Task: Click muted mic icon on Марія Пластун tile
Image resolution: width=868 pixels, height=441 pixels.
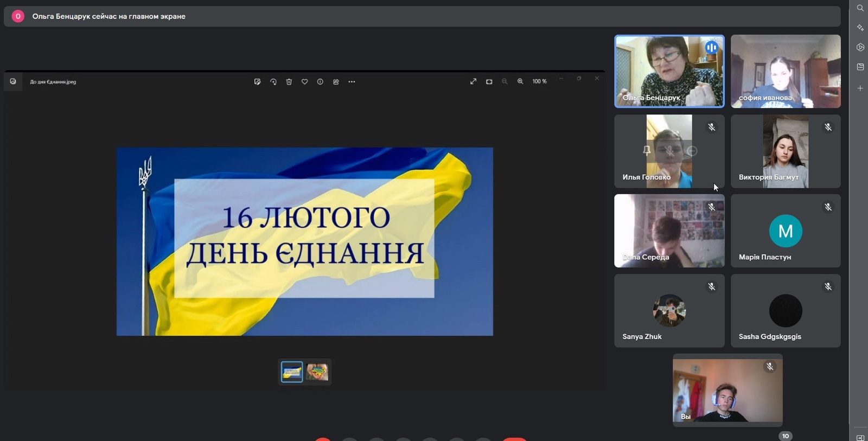Action: [x=828, y=207]
